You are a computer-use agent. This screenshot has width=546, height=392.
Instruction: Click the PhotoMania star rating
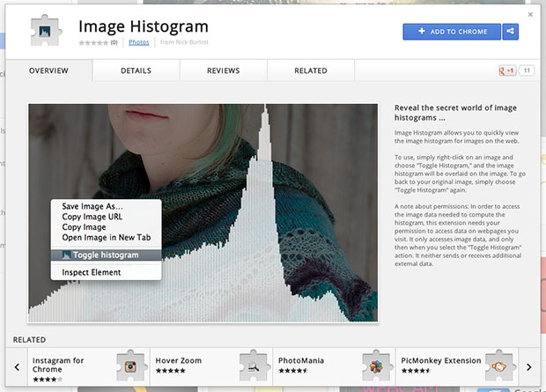click(x=293, y=371)
